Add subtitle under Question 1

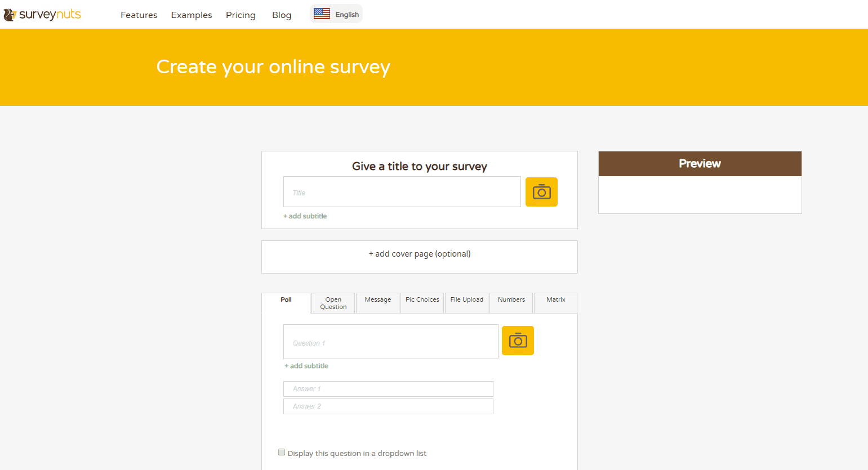tap(306, 366)
